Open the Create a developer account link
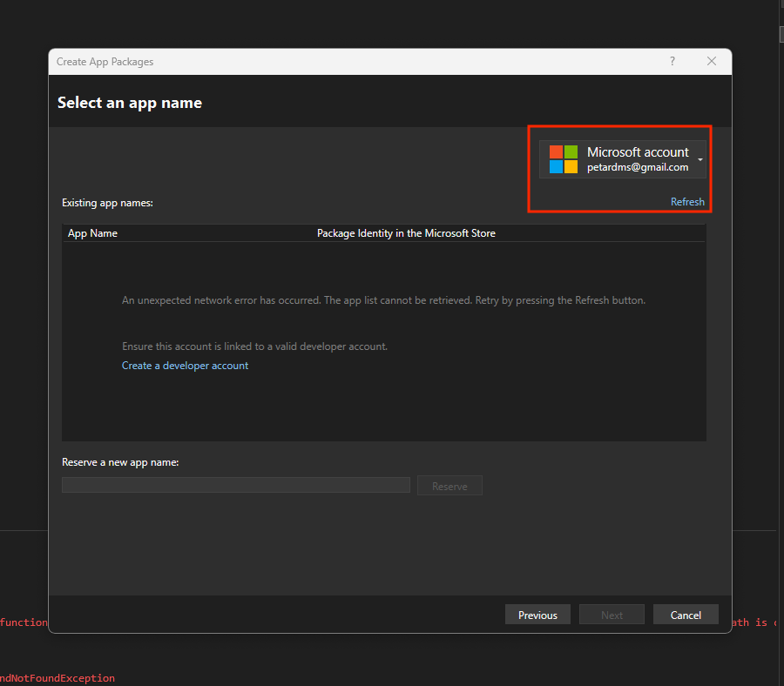Screen dimensions: 784x686 (185, 366)
